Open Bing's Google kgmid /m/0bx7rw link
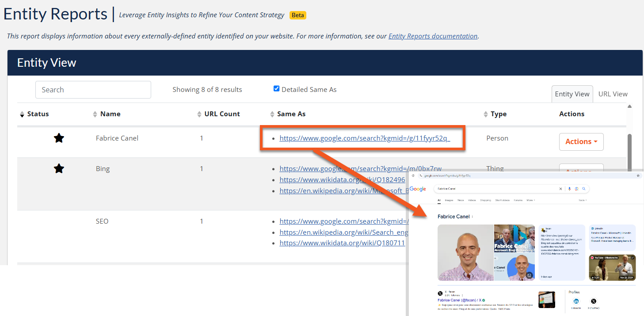The height and width of the screenshot is (316, 644). [360, 168]
